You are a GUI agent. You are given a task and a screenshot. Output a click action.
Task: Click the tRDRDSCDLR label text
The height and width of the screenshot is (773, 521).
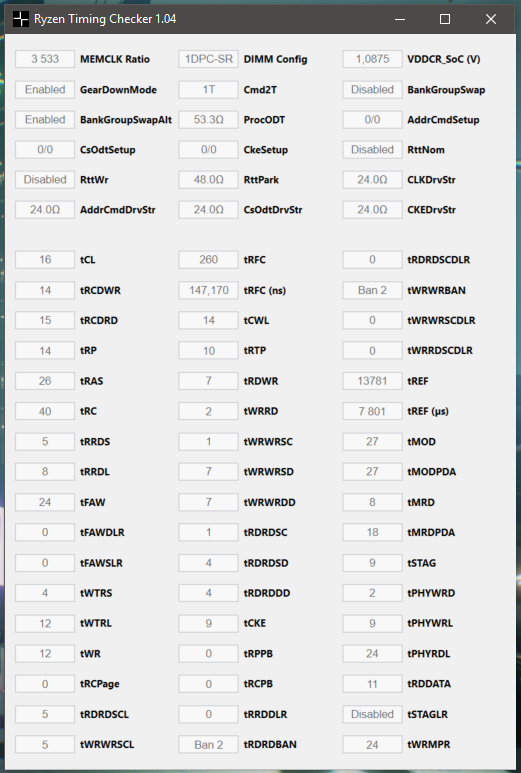click(x=439, y=260)
